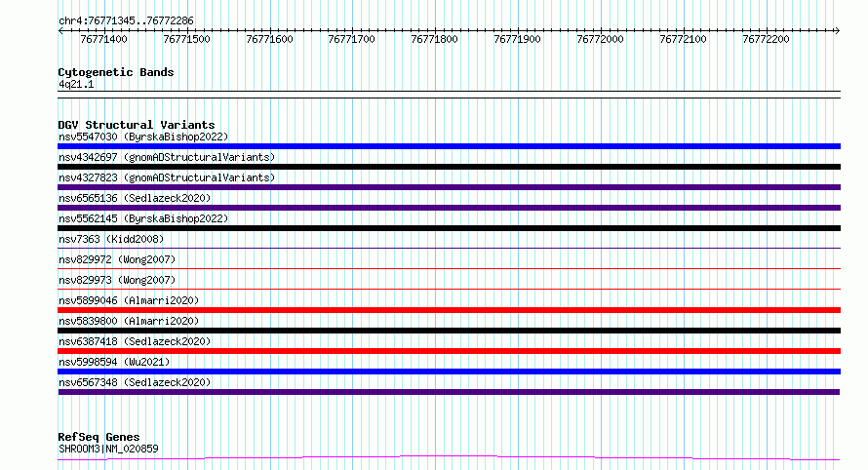868x470 pixels.
Task: Click the DGV Structural Variants heading
Action: coord(137,125)
